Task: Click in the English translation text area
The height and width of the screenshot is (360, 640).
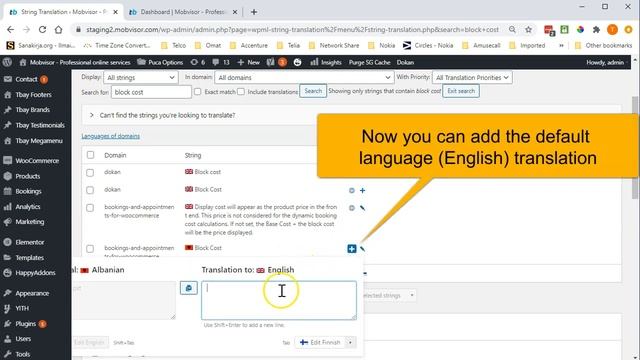Action: [x=279, y=300]
